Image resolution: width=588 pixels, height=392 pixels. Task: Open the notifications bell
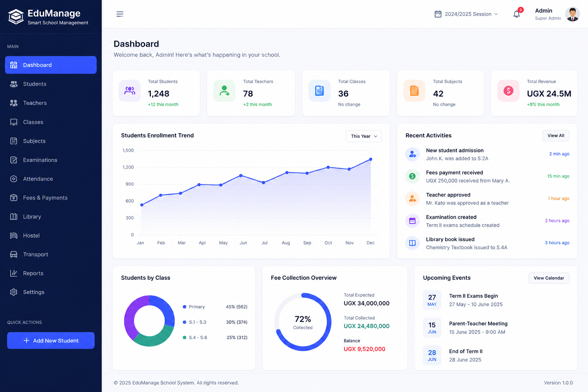click(x=517, y=14)
